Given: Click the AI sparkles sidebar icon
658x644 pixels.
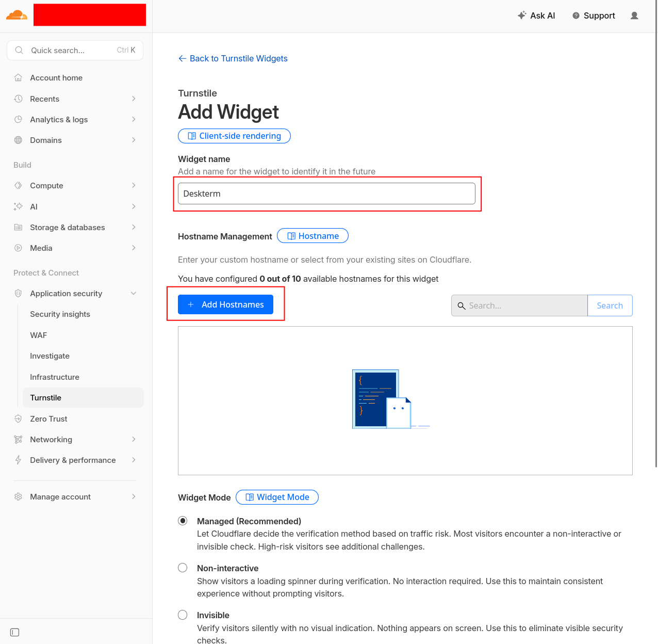Looking at the screenshot, I should (x=18, y=206).
